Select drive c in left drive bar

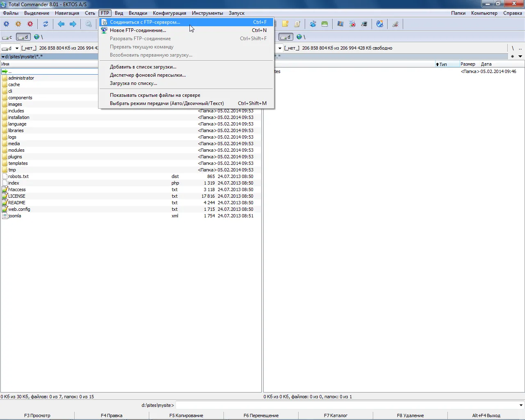tap(8, 37)
